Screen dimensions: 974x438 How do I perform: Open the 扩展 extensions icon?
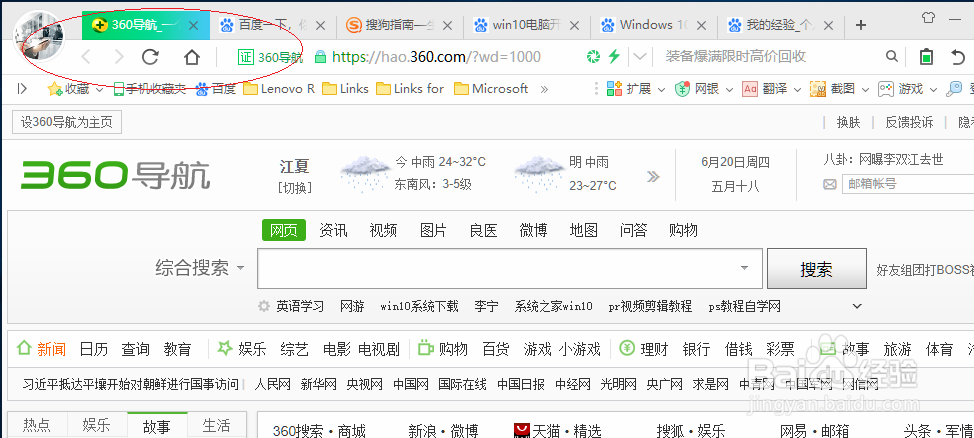click(614, 89)
